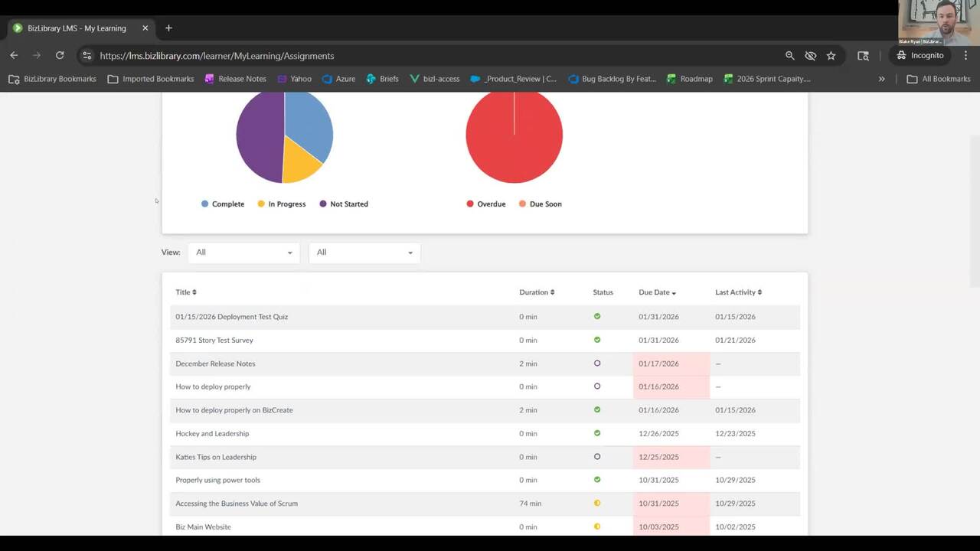Select the BizLibrary LMS - My Learning tab
980x551 pixels.
77,28
